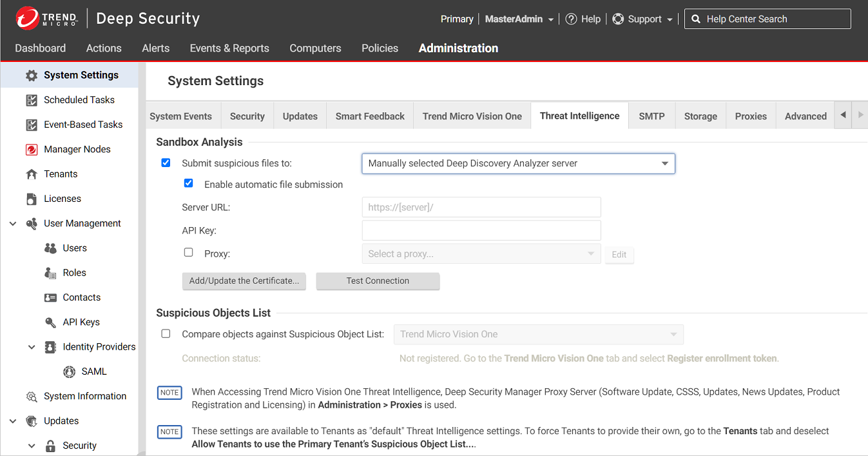Open the Deep Discovery Analyzer server dropdown
Screen dimensions: 868x456
[x=518, y=164]
